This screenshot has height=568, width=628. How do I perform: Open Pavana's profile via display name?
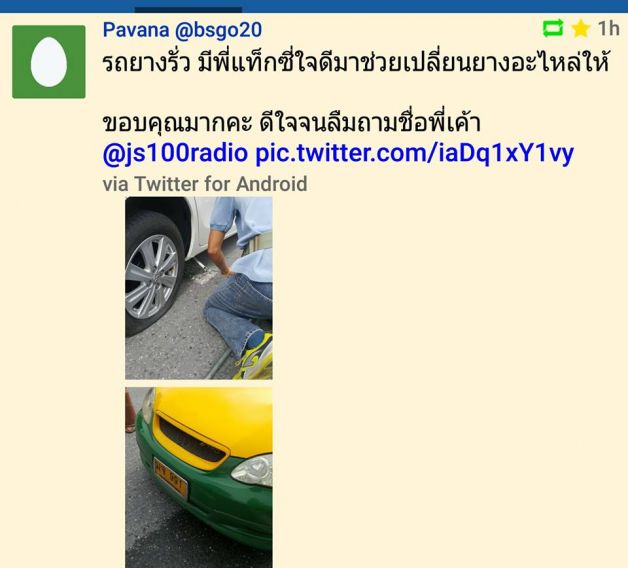click(x=136, y=30)
